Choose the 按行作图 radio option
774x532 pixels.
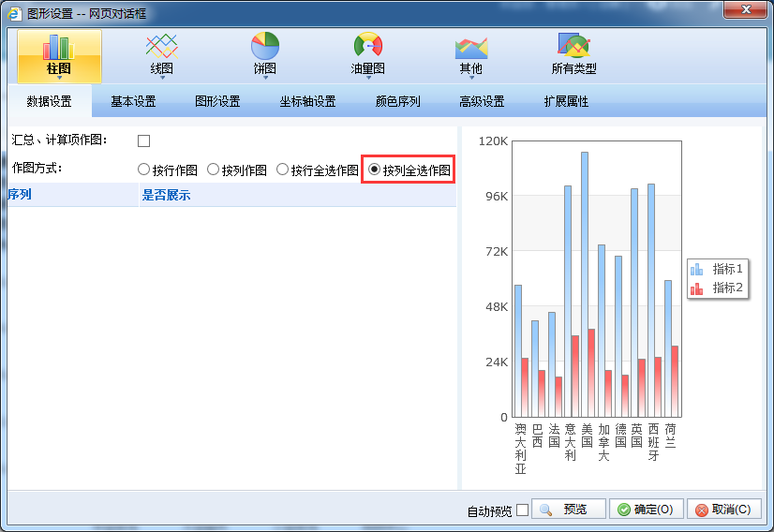pyautogui.click(x=143, y=170)
